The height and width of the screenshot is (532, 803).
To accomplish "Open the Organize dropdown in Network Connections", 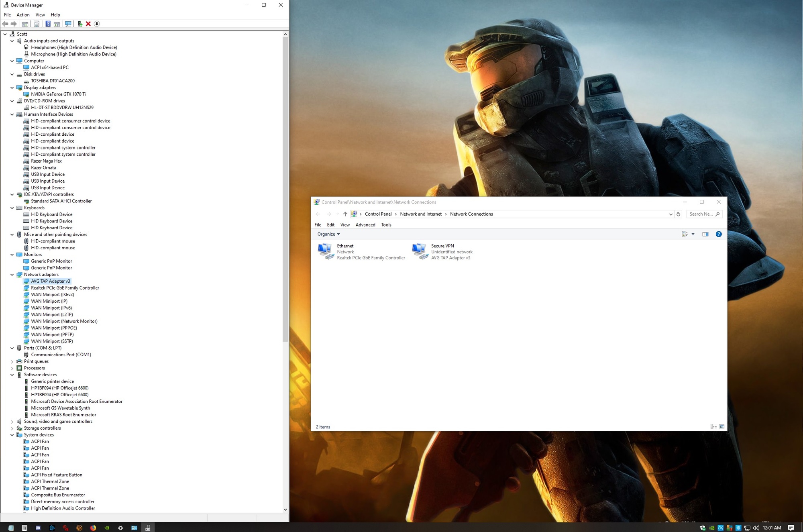I will [x=328, y=234].
